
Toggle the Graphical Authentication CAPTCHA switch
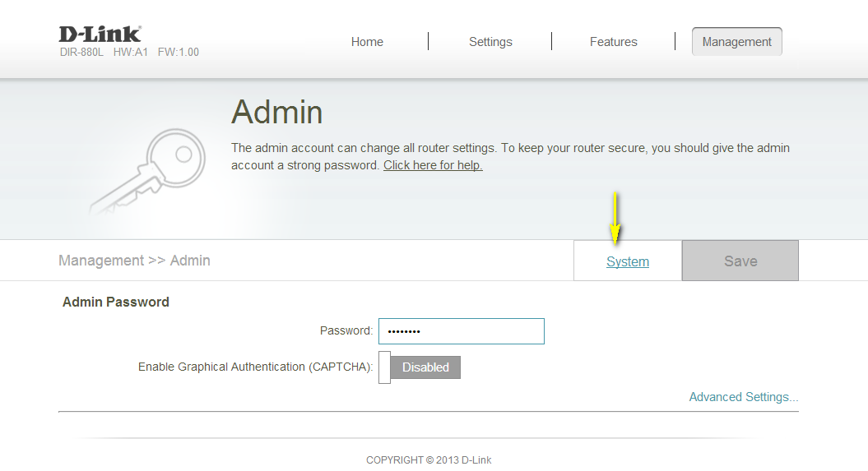tap(420, 367)
